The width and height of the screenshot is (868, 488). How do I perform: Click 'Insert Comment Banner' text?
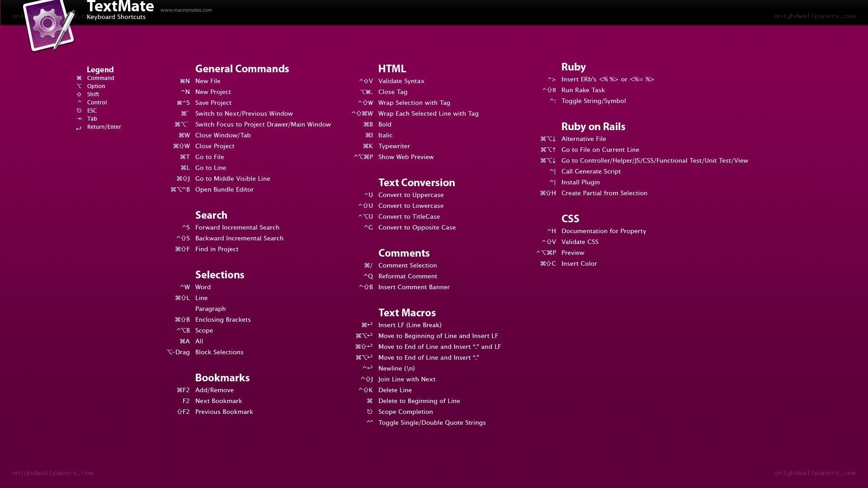coord(414,287)
